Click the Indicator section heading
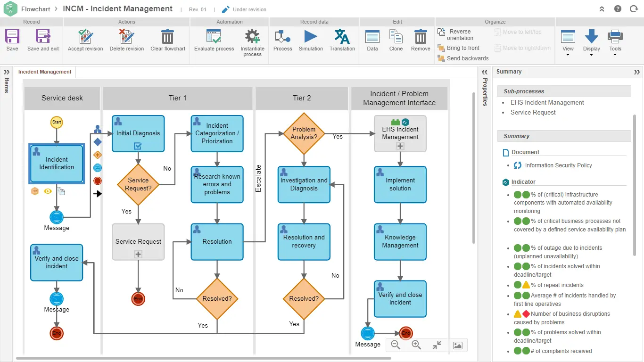Image resolution: width=644 pixels, height=362 pixels. click(523, 182)
